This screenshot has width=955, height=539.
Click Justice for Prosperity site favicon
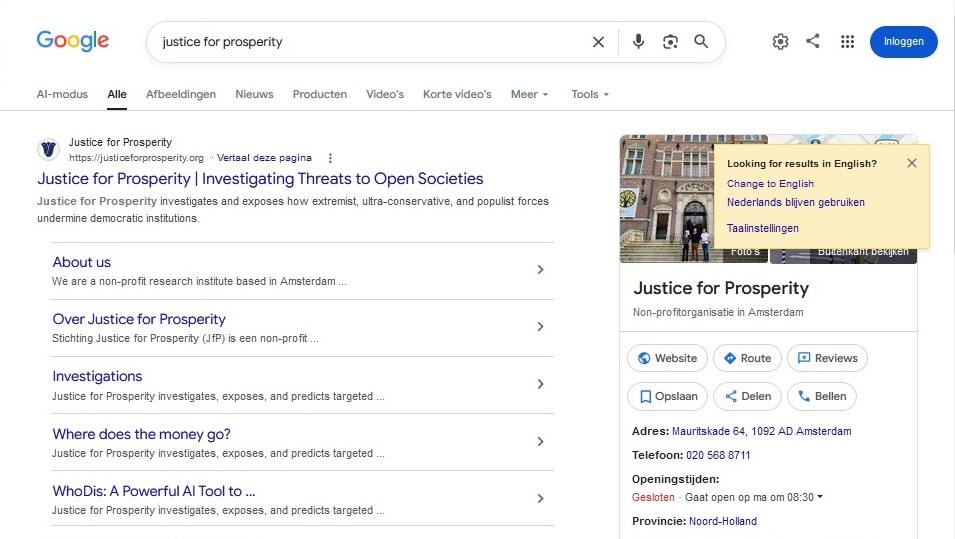coord(49,149)
